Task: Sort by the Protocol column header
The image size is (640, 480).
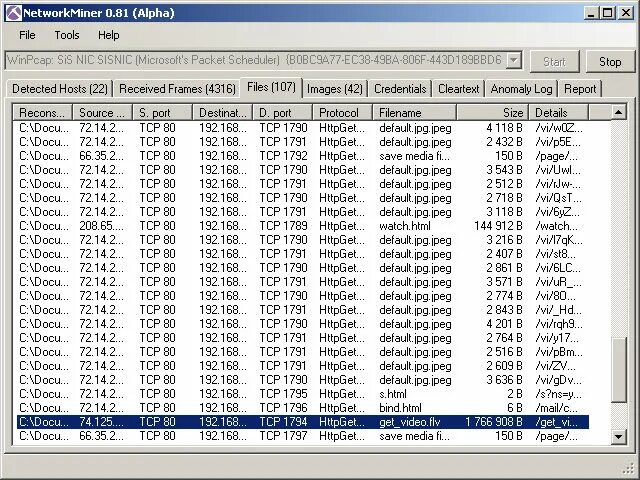Action: coord(342,112)
